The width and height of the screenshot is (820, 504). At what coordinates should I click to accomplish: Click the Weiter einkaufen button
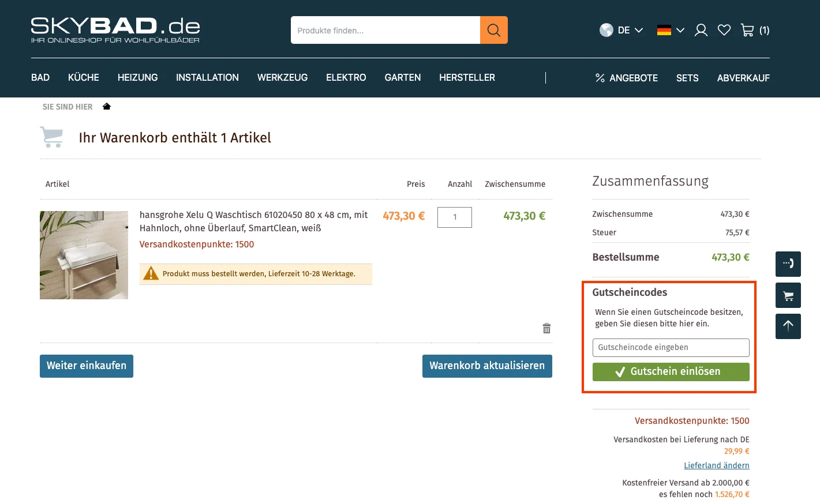[x=87, y=366]
